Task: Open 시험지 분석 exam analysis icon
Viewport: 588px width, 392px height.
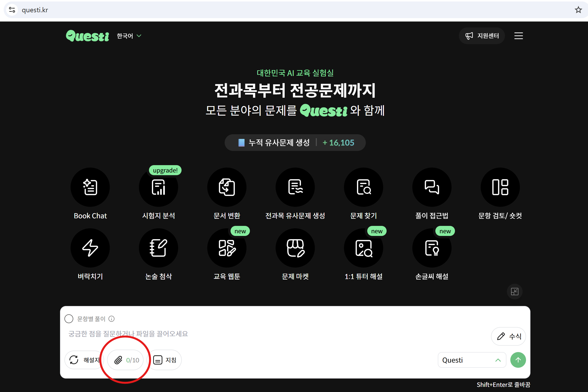Action: [159, 187]
